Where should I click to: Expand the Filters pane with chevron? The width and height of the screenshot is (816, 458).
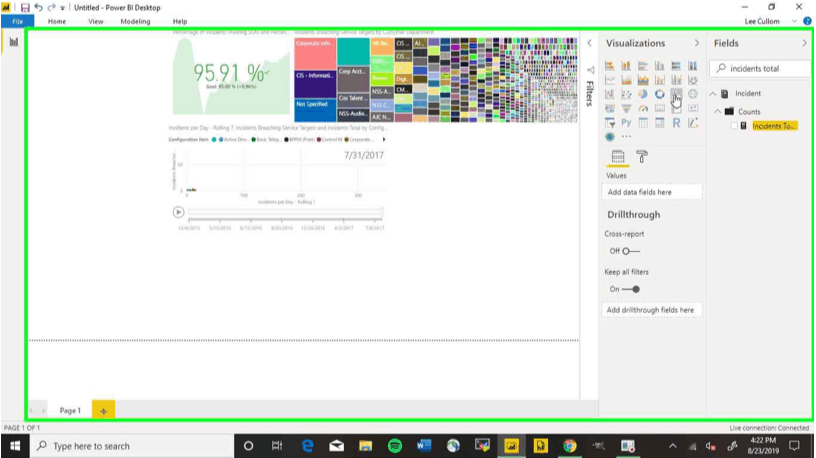pyautogui.click(x=589, y=43)
